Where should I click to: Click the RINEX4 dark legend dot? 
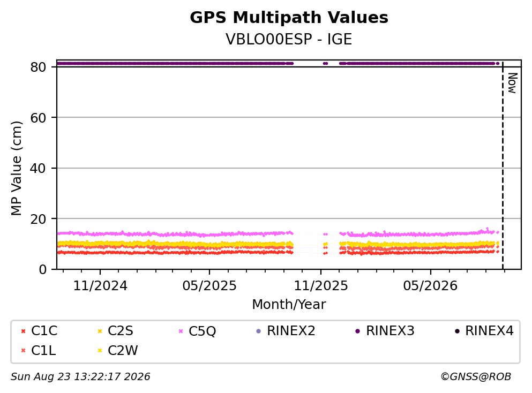457,331
